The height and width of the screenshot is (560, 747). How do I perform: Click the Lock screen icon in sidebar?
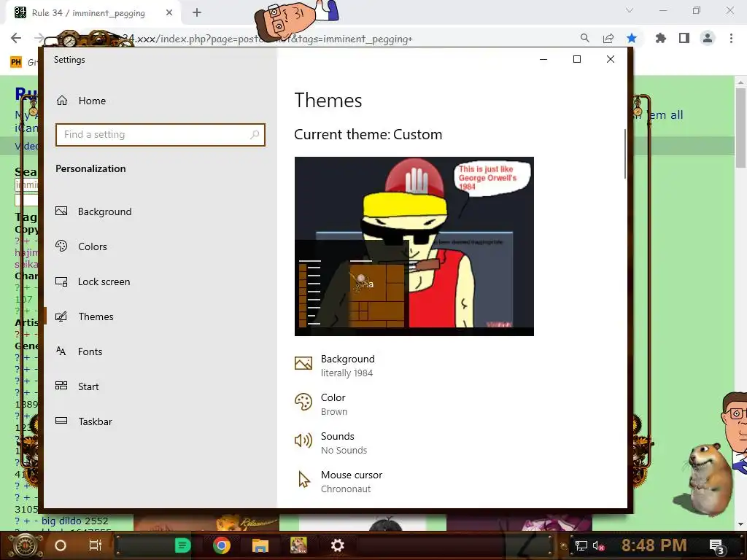coord(61,281)
